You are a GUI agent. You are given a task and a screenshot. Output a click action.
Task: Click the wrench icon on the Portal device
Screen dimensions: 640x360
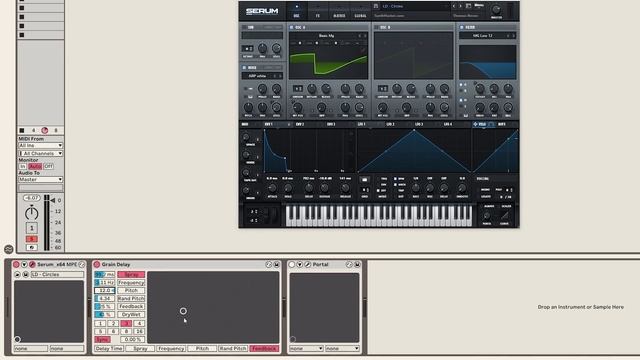point(308,264)
